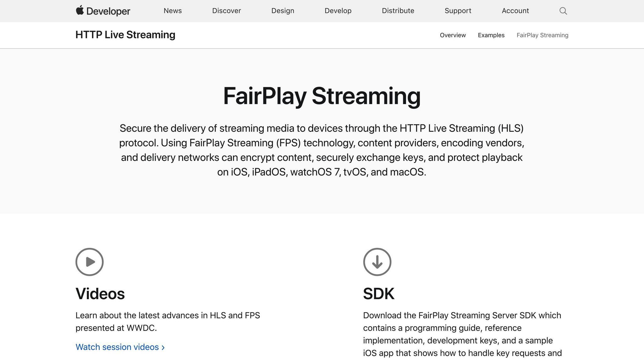Open the Distribute menu item
The image size is (644, 362).
398,11
